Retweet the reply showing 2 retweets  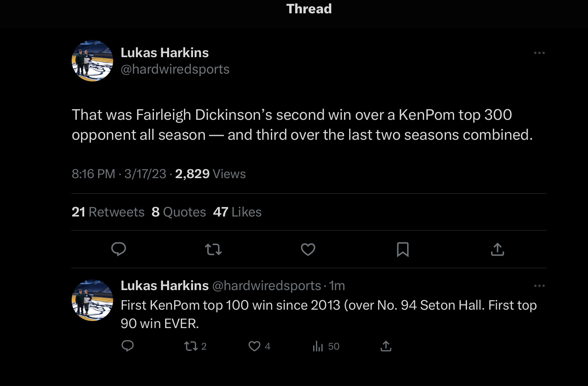pos(195,346)
